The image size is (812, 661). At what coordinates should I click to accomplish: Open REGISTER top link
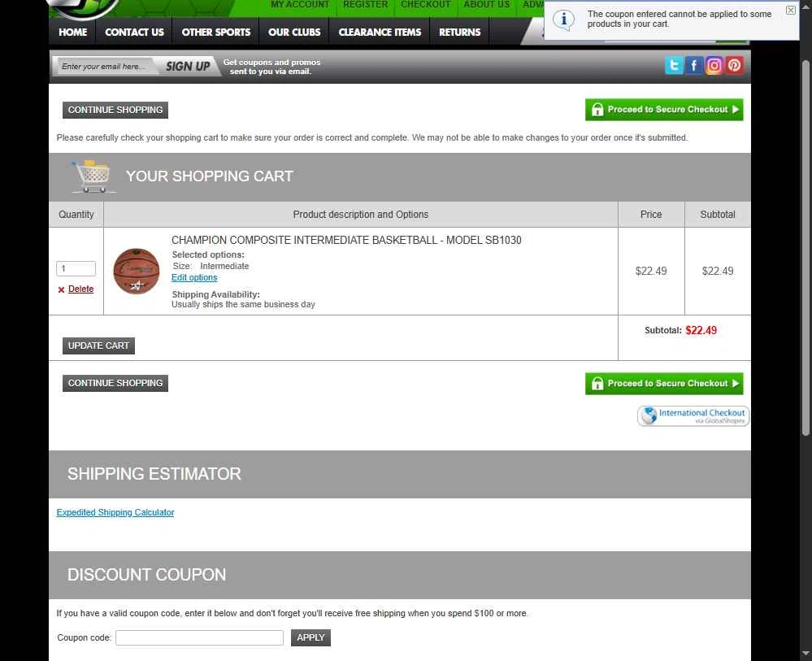[x=365, y=5]
